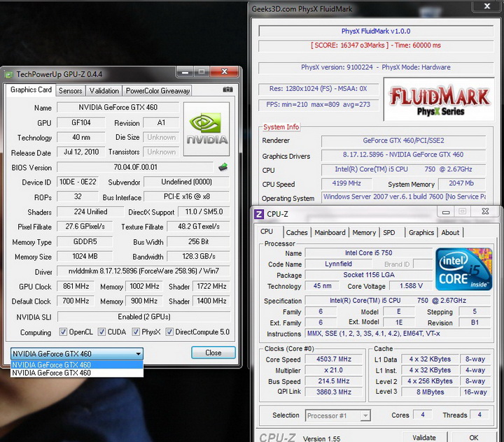Screen dimensions: 504x442
Task: Select the highlighted NVIDIA GeForce GTX 460 entry
Action: pyautogui.click(x=77, y=364)
